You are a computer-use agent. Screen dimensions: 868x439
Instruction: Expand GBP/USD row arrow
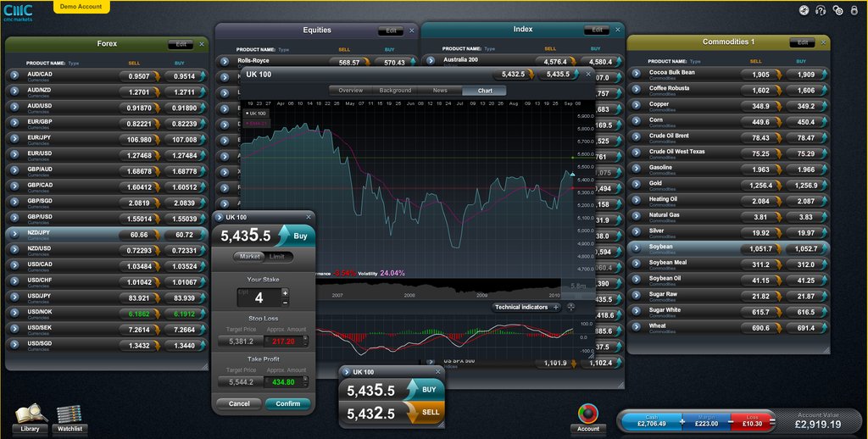(14, 219)
